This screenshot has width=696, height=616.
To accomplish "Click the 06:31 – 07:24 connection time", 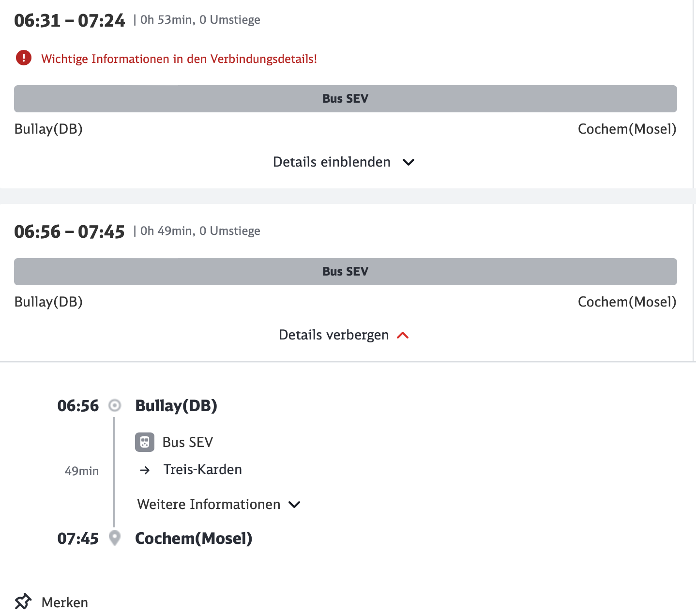I will click(70, 20).
